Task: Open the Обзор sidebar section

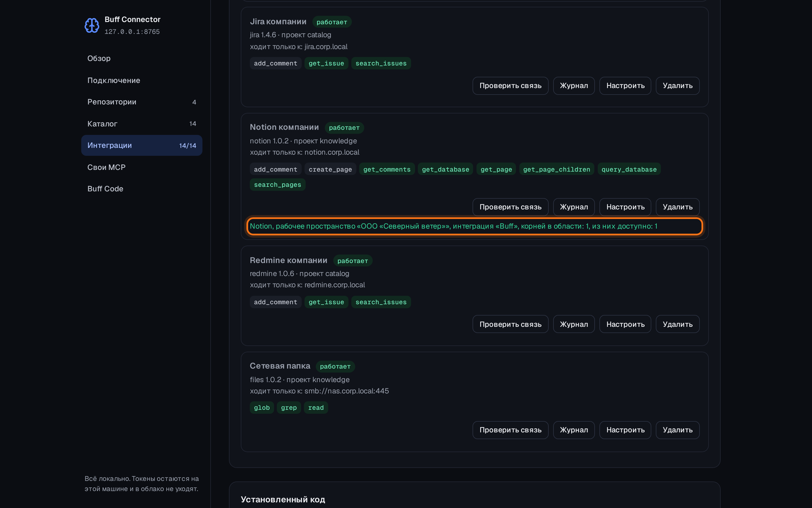Action: tap(142, 58)
